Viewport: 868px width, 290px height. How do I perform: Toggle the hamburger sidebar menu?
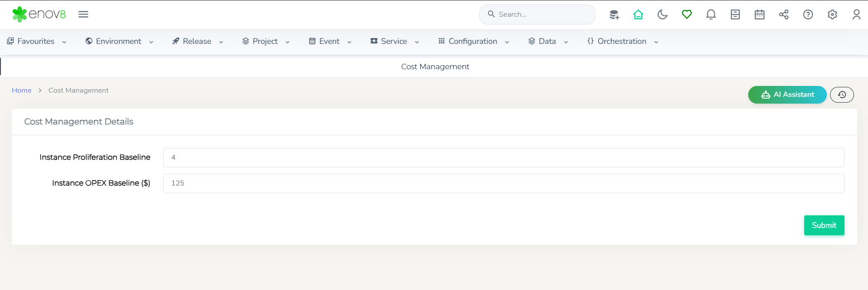(83, 14)
